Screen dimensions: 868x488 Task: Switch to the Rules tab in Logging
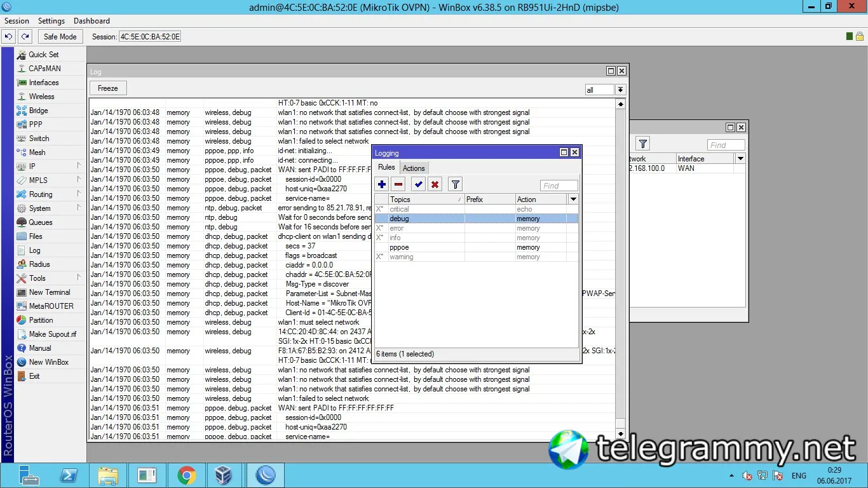pyautogui.click(x=386, y=168)
